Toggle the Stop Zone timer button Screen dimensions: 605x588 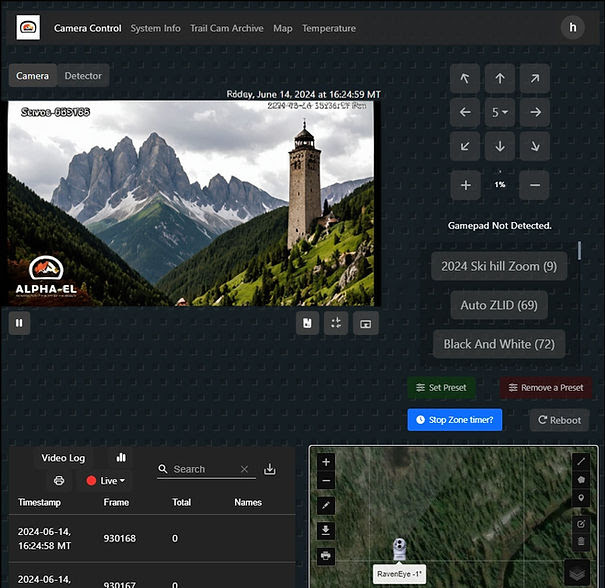point(455,420)
